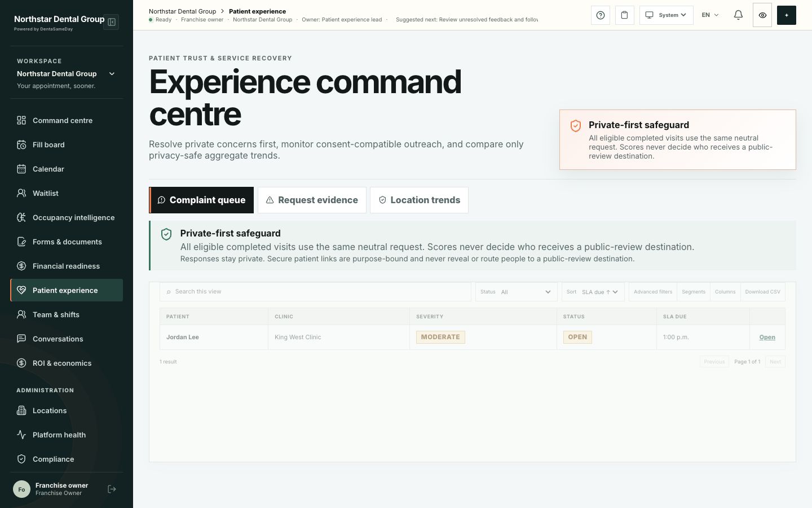Go to Fill board in the sidebar
This screenshot has height=508, width=812.
click(67, 144)
